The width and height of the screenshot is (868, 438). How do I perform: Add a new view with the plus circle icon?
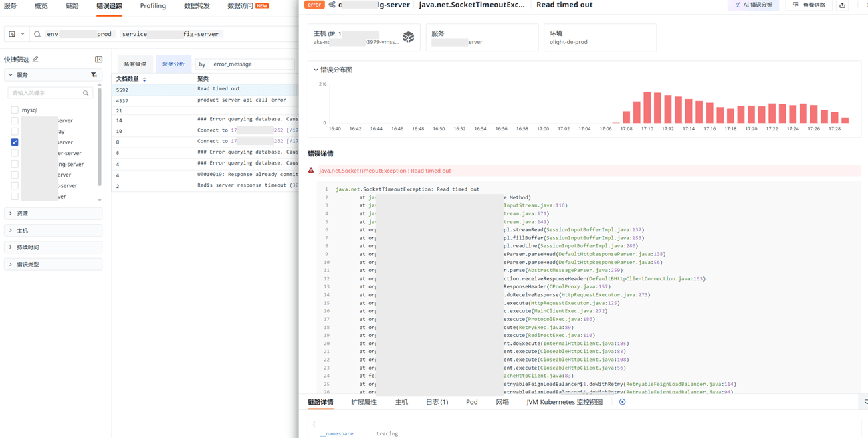click(x=622, y=402)
